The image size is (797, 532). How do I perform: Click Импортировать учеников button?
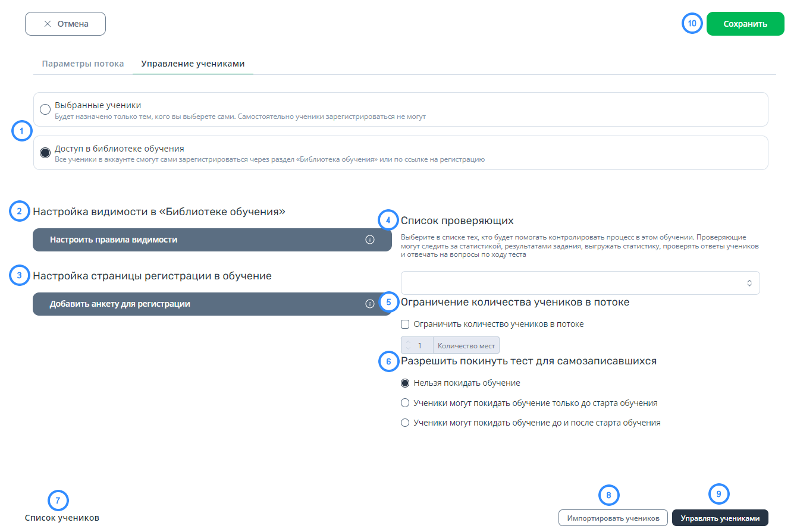click(x=613, y=518)
